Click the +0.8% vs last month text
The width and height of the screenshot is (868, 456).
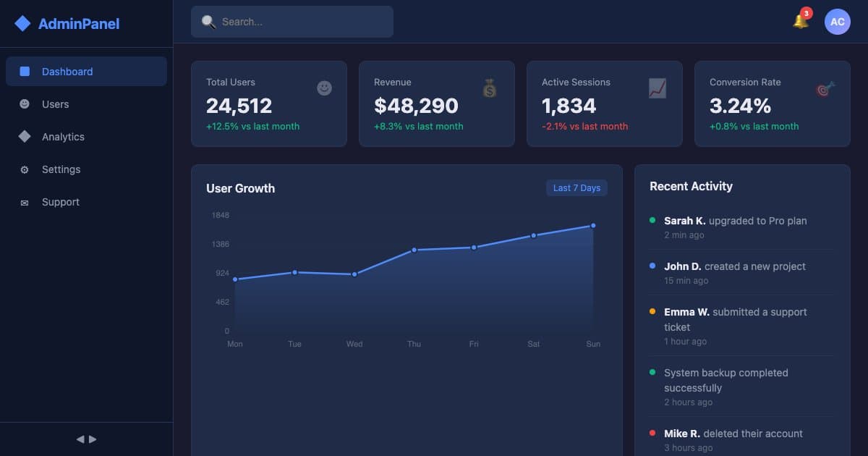pyautogui.click(x=754, y=126)
